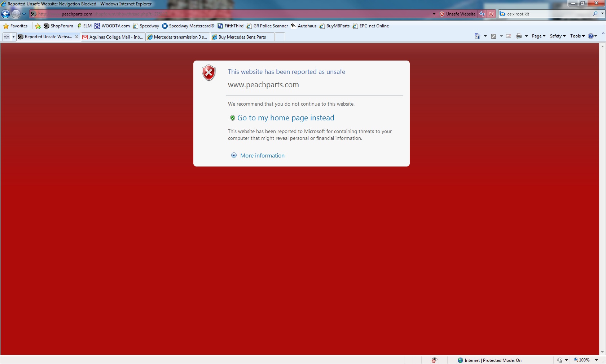Click the red shield warning icon
The height and width of the screenshot is (364, 606).
[208, 73]
